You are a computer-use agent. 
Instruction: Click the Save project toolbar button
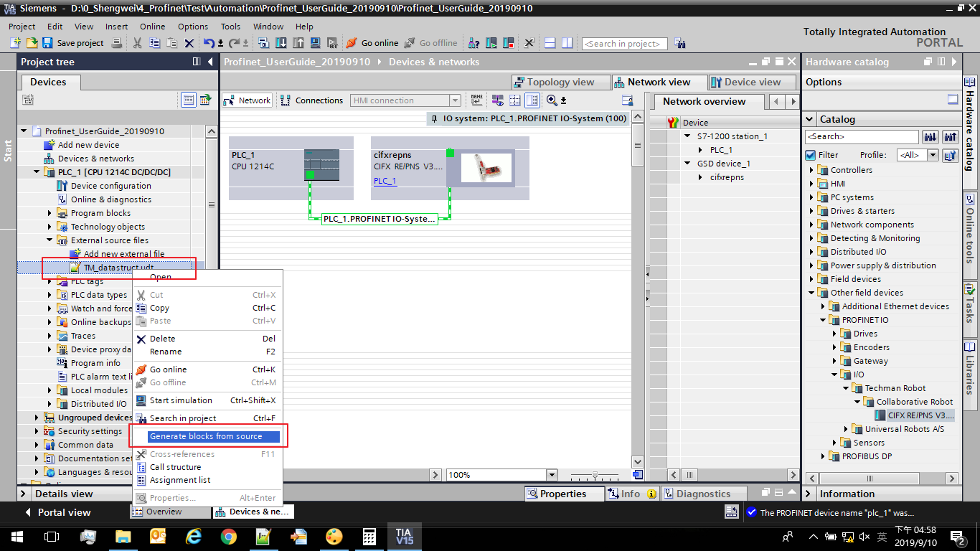(73, 43)
